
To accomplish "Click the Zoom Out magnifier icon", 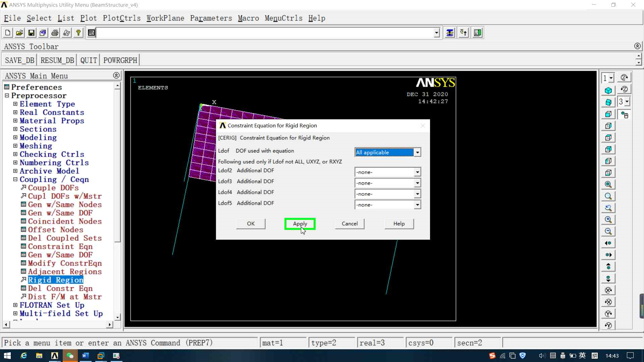I will (x=608, y=231).
